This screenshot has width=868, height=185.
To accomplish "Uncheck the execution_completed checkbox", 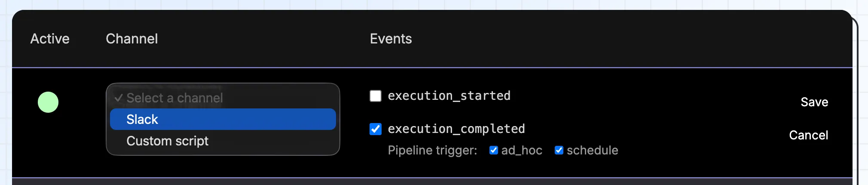I will [x=376, y=129].
